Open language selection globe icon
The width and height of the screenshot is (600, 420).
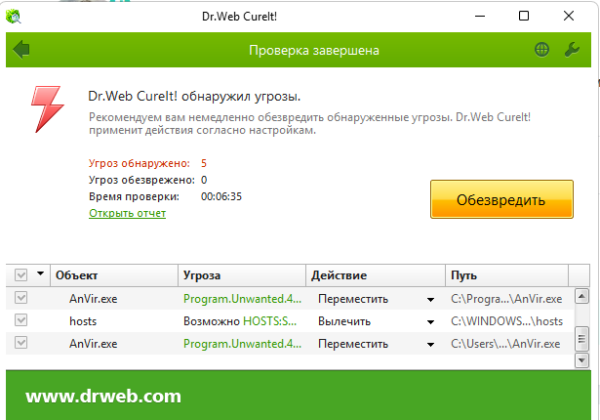[x=541, y=49]
